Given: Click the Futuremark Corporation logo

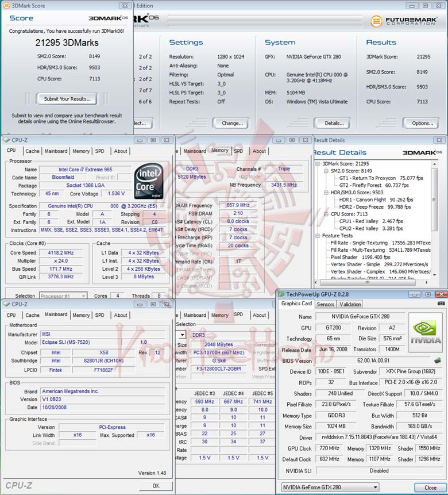Looking at the screenshot, I should point(404,21).
